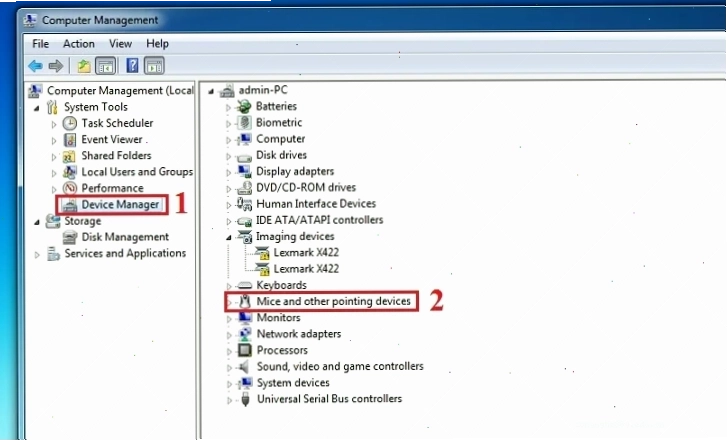Select Computer Management (Local) root
Viewport: 727px width, 441px height.
[x=120, y=90]
